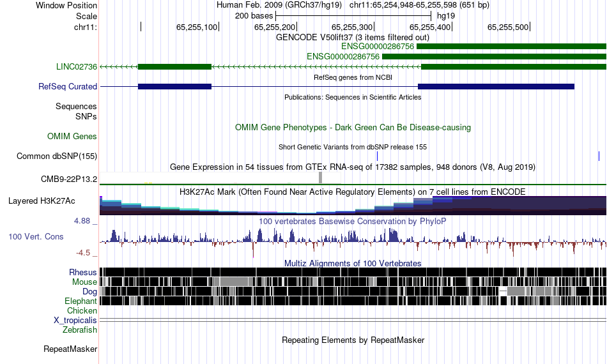Viewport: 607px width, 364px height.
Task: Click Publications: Sequences in Scientific Articles title
Action: pos(353,97)
